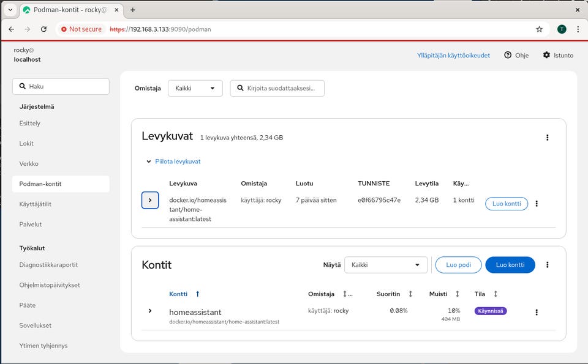This screenshot has width=588, height=364.
Task: Click the blue Luo kontti button
Action: pyautogui.click(x=510, y=265)
